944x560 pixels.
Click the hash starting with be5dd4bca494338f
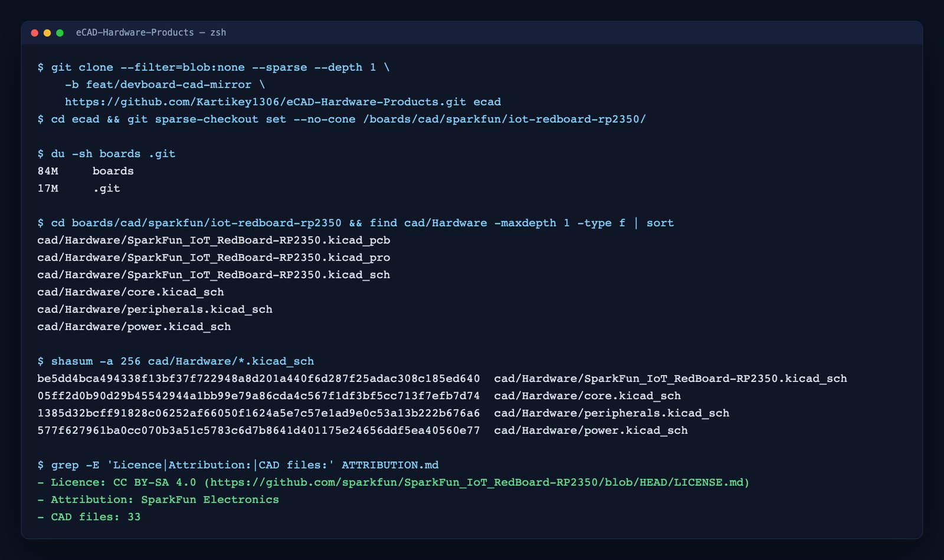(x=258, y=378)
